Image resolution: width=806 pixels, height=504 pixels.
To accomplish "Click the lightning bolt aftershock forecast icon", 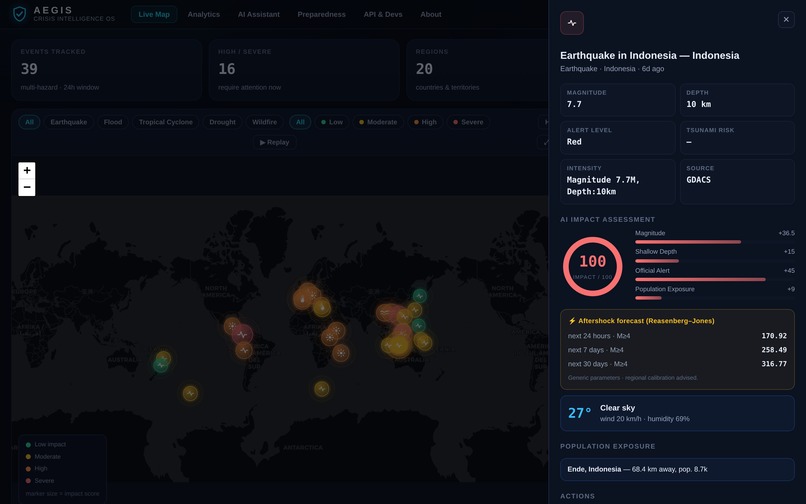I will (x=572, y=321).
